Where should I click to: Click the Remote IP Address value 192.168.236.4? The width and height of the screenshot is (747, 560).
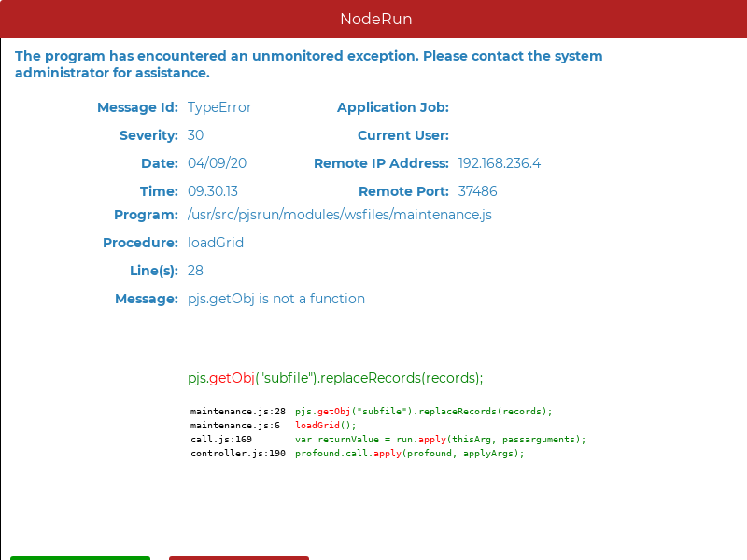tap(499, 163)
